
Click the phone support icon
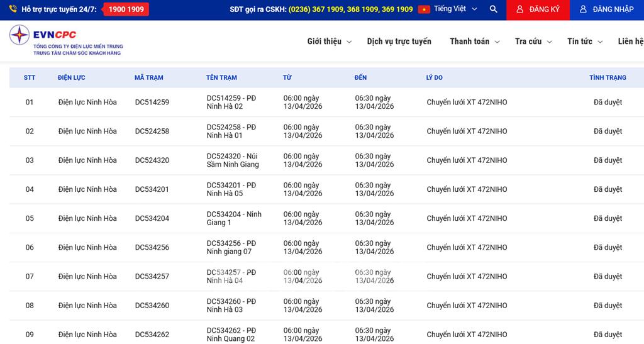coord(13,9)
